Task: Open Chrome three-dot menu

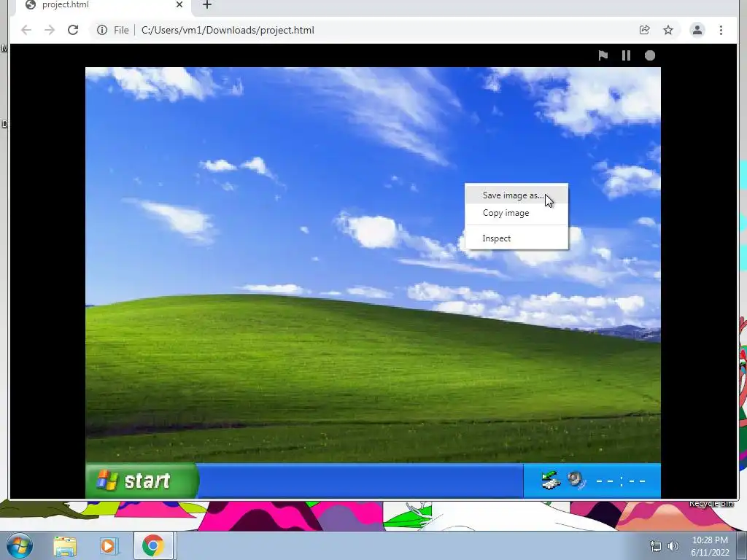Action: click(721, 30)
